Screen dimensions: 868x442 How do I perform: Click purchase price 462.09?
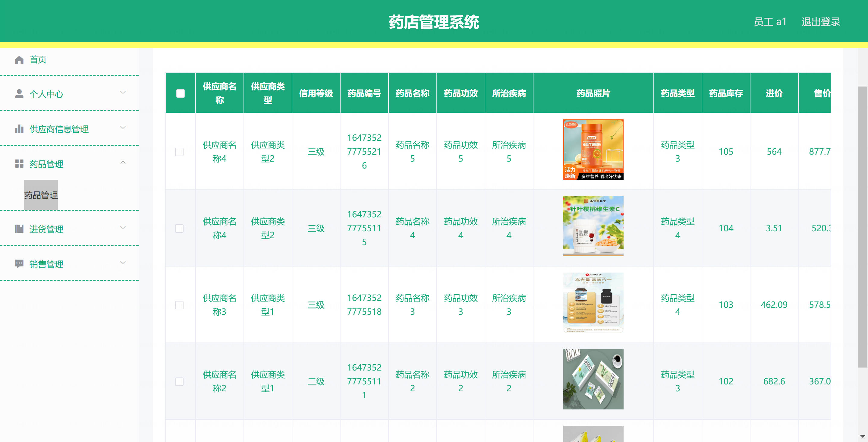[x=774, y=305]
